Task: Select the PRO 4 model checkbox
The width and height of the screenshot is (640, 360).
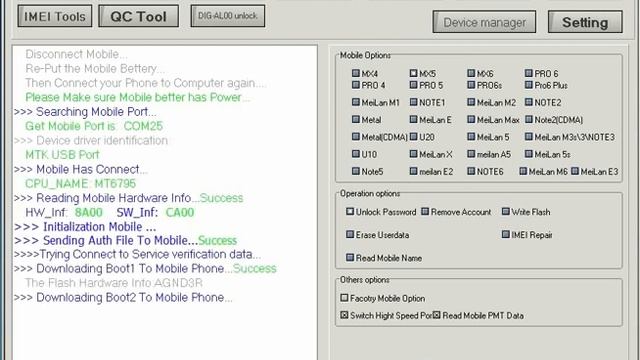Action: tap(356, 85)
